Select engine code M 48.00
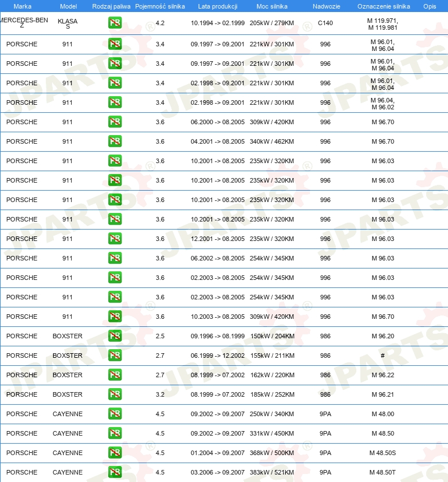The image size is (448, 482). tap(383, 414)
